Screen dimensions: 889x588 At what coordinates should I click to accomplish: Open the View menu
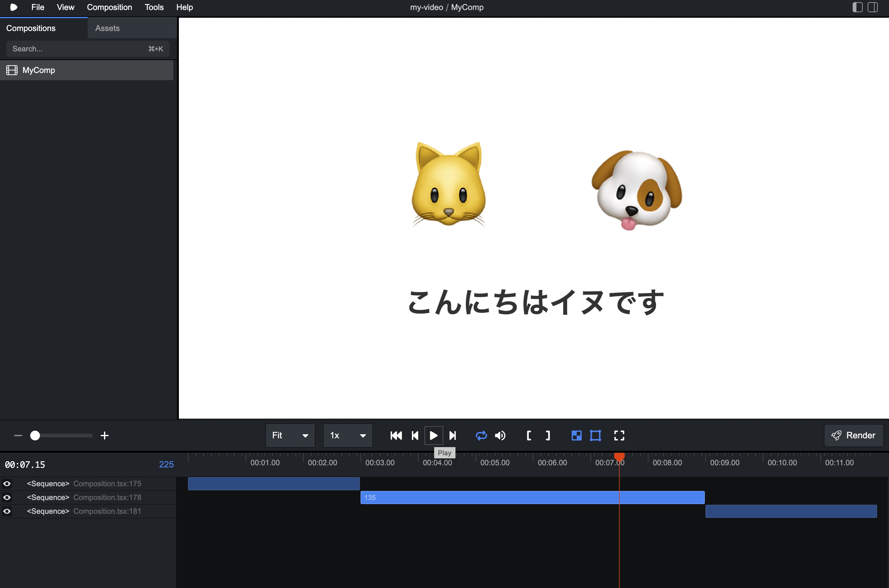pyautogui.click(x=65, y=7)
